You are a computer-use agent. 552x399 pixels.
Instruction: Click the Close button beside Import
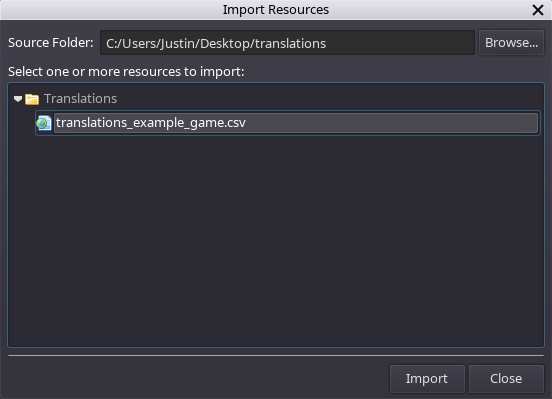pos(506,379)
